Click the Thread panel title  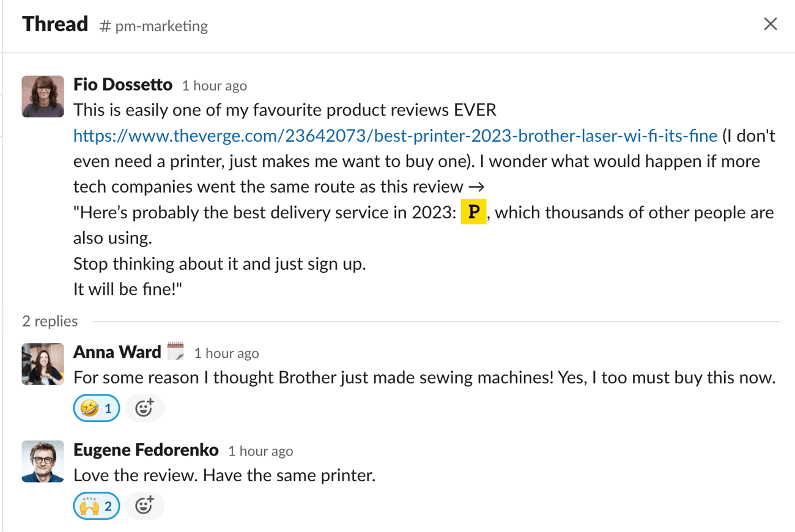coord(55,24)
